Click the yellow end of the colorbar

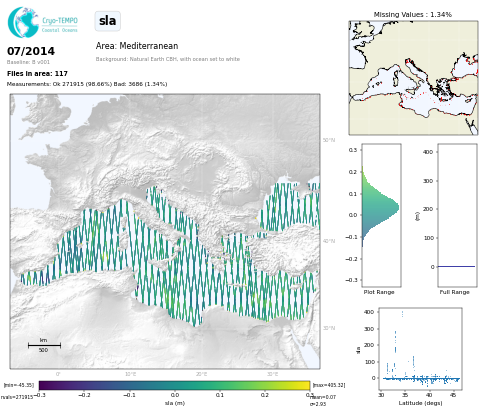point(305,386)
